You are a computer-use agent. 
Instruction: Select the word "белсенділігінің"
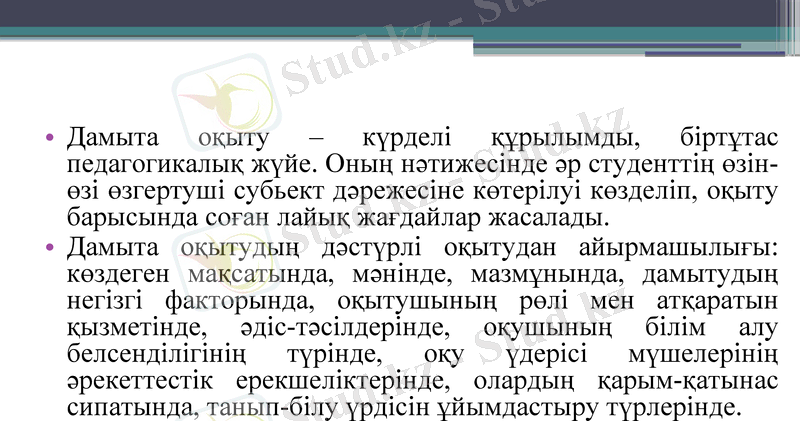coord(156,356)
